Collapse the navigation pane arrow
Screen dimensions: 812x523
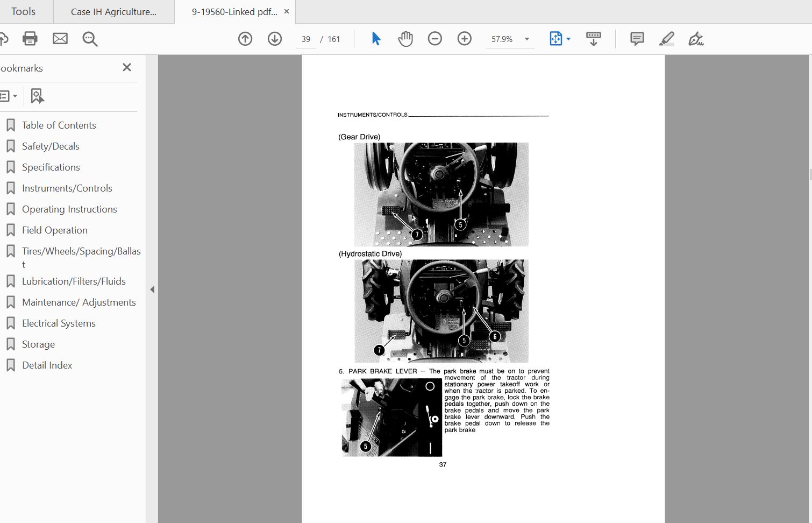click(x=152, y=289)
